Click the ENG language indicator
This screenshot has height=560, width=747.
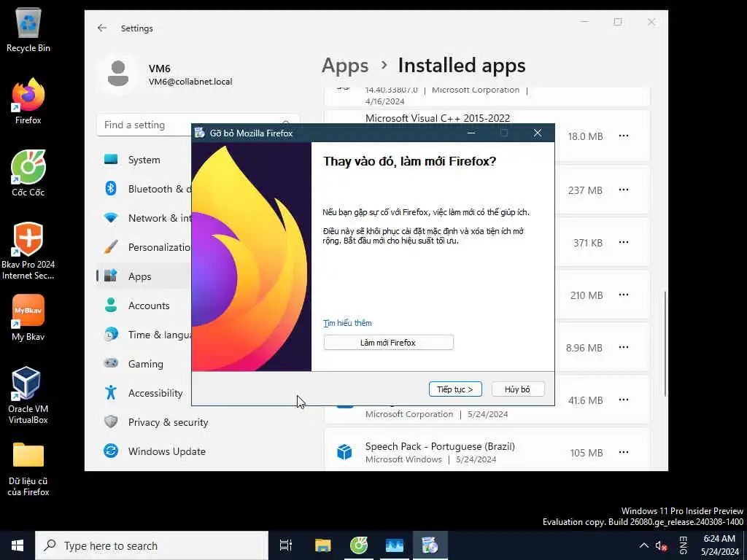point(683,545)
